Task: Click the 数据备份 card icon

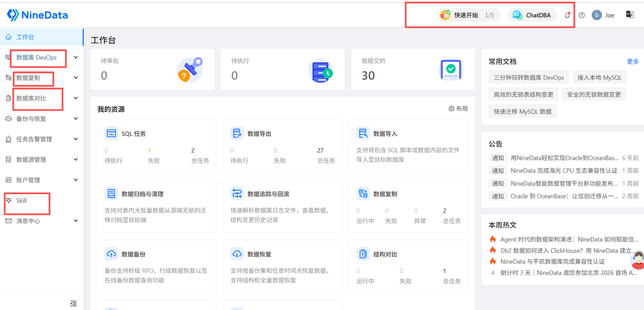Action: coord(111,254)
